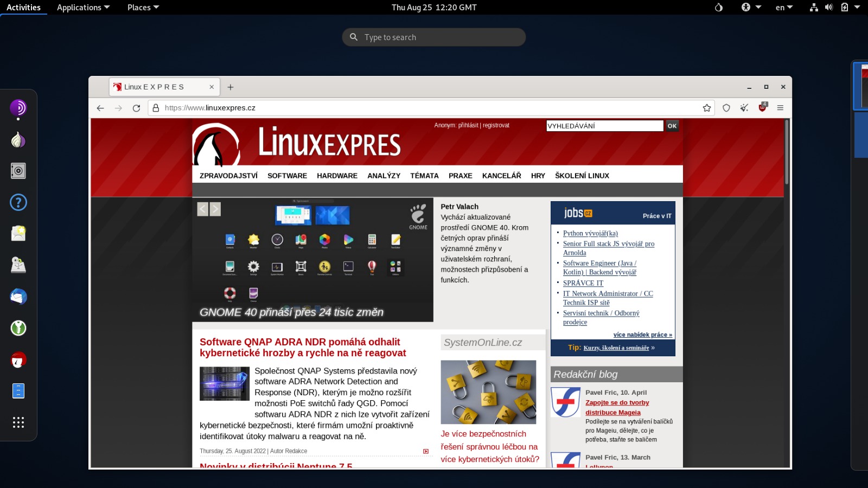Click the registrovat link

496,125
